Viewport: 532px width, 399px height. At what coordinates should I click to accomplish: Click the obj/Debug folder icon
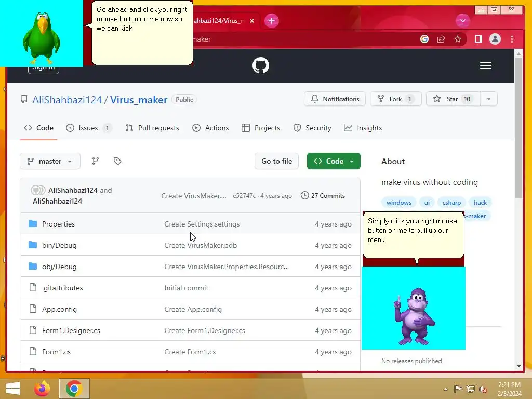tap(33, 267)
